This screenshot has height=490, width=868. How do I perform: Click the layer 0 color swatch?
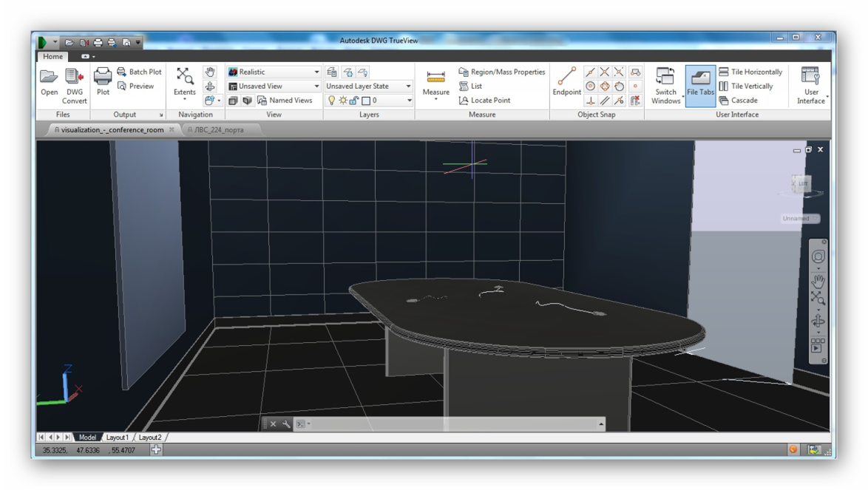(x=365, y=101)
